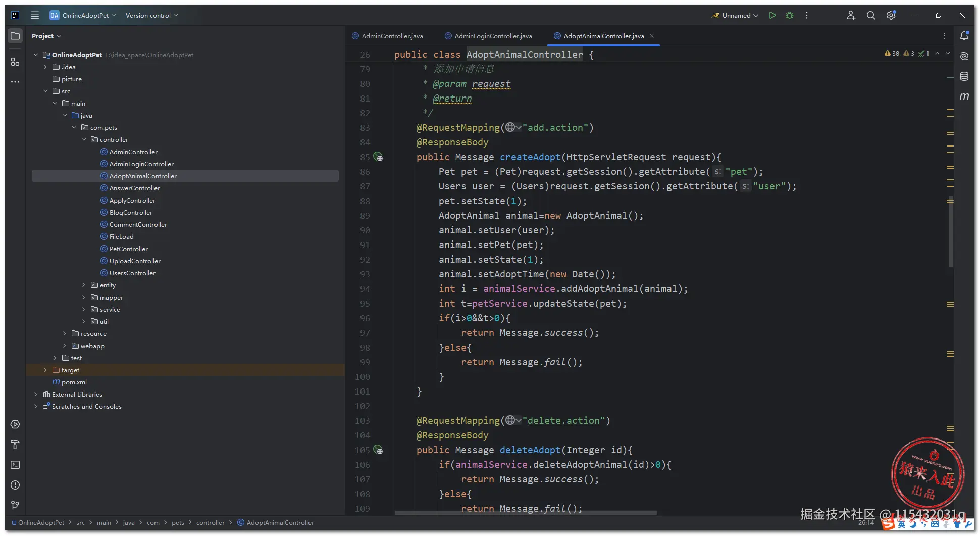Click the gutter icon on line 105

tap(378, 450)
